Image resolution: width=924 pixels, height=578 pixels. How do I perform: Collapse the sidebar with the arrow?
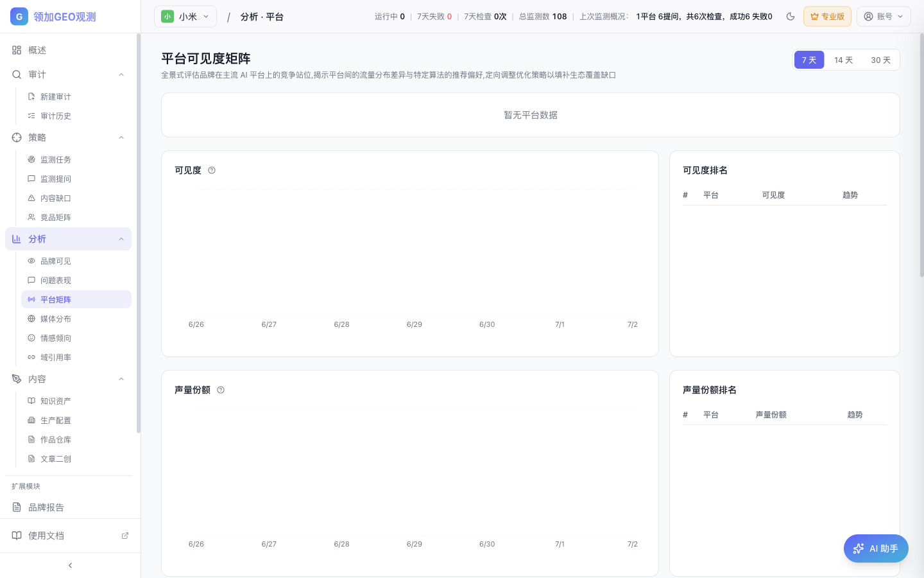coord(70,565)
